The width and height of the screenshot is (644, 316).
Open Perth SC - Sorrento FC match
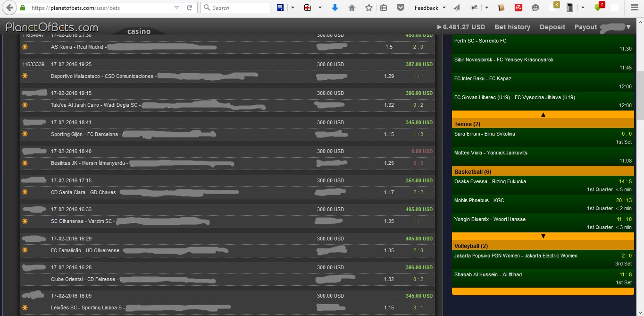point(543,44)
